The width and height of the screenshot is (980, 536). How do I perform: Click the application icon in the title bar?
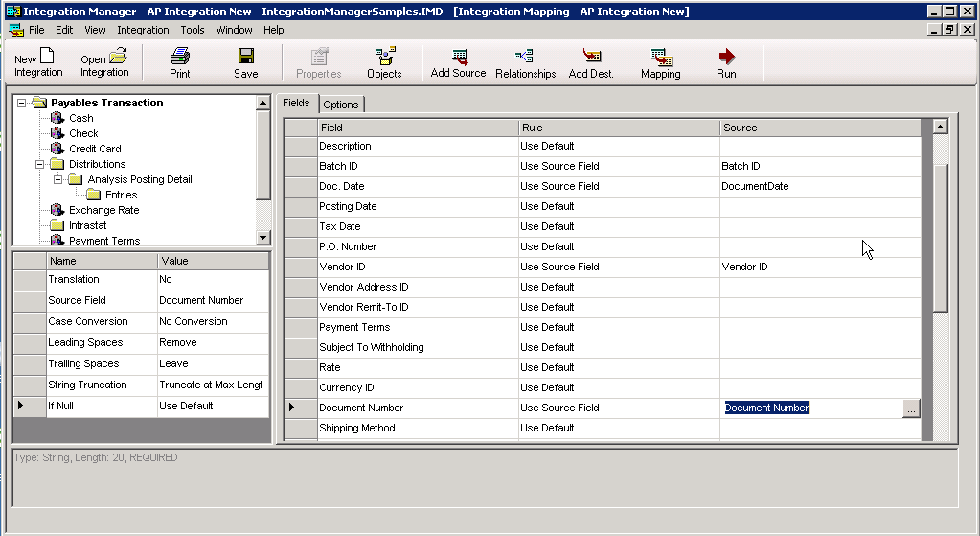tap(12, 12)
